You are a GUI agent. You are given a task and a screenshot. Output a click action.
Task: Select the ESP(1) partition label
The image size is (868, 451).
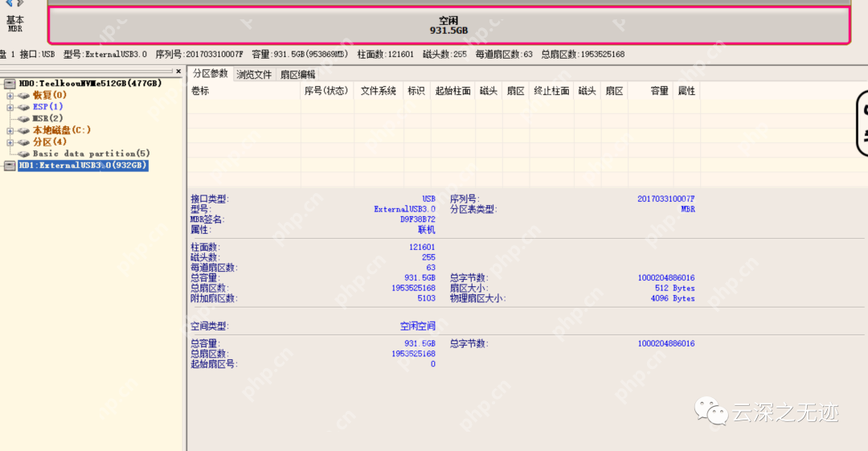47,106
